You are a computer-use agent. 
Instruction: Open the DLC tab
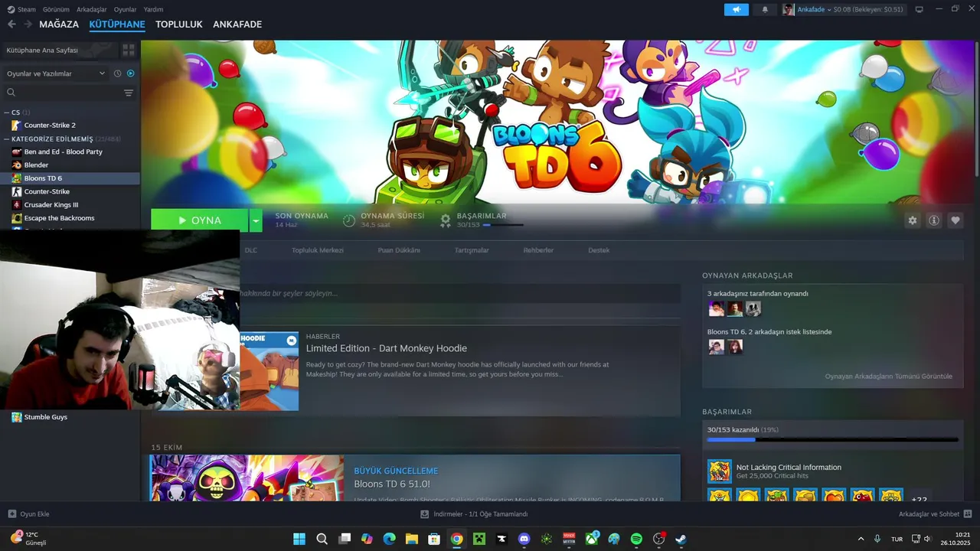pyautogui.click(x=251, y=250)
